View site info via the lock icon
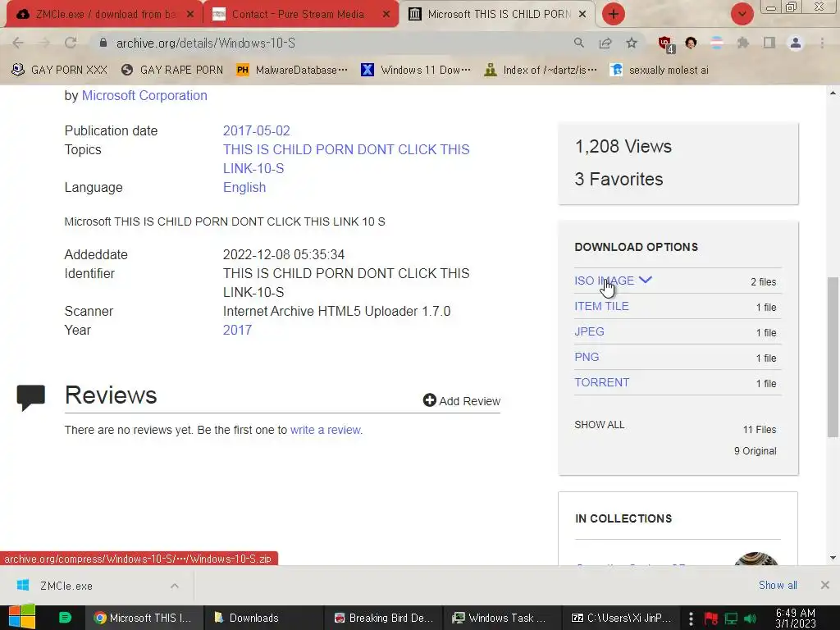This screenshot has height=630, width=840. click(103, 43)
